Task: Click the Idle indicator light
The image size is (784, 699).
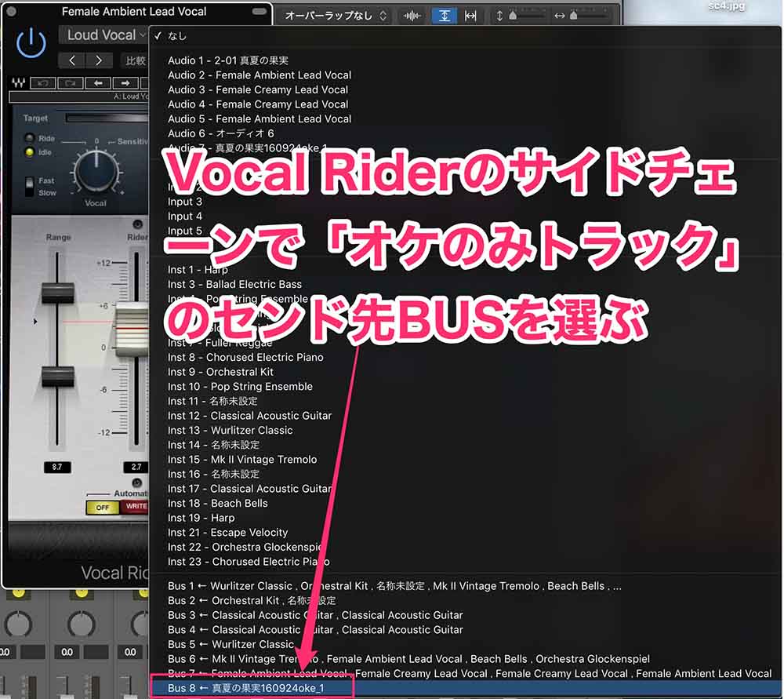Action: click(x=30, y=152)
